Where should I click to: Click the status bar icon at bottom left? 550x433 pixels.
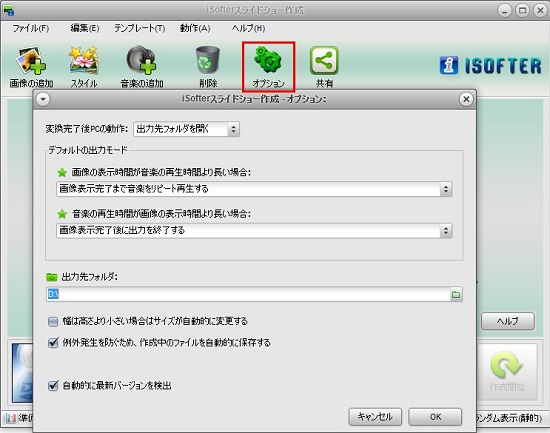(11, 418)
